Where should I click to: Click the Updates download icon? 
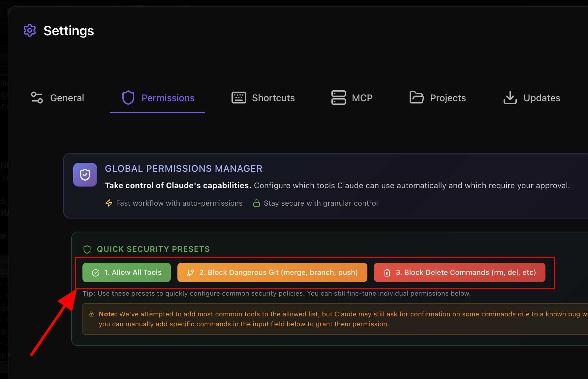(510, 98)
